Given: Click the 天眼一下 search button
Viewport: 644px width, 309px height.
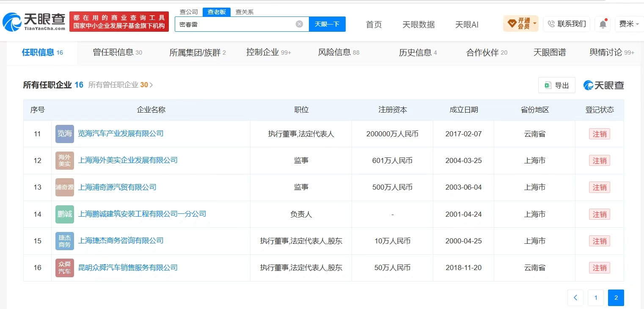Looking at the screenshot, I should [x=327, y=24].
